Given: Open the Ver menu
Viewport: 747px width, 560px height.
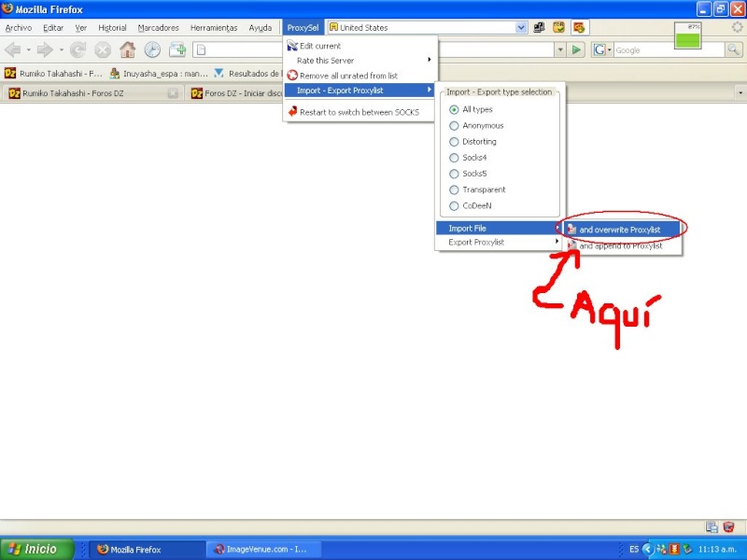Looking at the screenshot, I should click(81, 28).
